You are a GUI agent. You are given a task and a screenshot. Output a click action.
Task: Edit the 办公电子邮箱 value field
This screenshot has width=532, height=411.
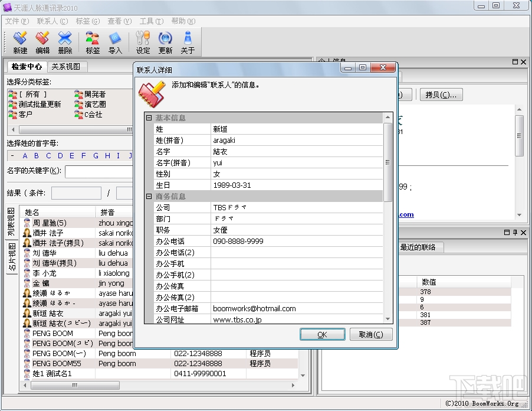coord(297,308)
